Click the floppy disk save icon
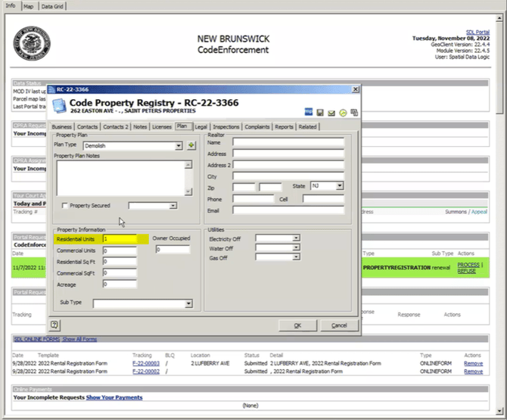Screen dimensions: 507x420 click(320, 113)
